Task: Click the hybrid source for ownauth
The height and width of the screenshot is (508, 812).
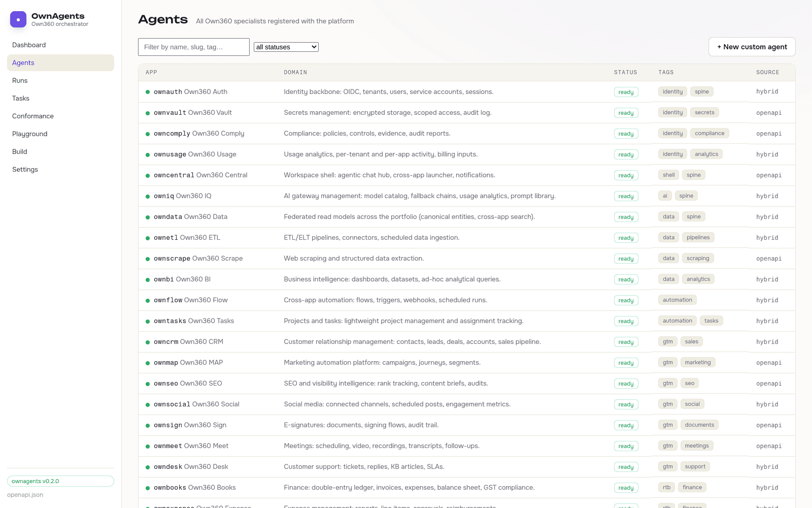Action: pos(767,92)
